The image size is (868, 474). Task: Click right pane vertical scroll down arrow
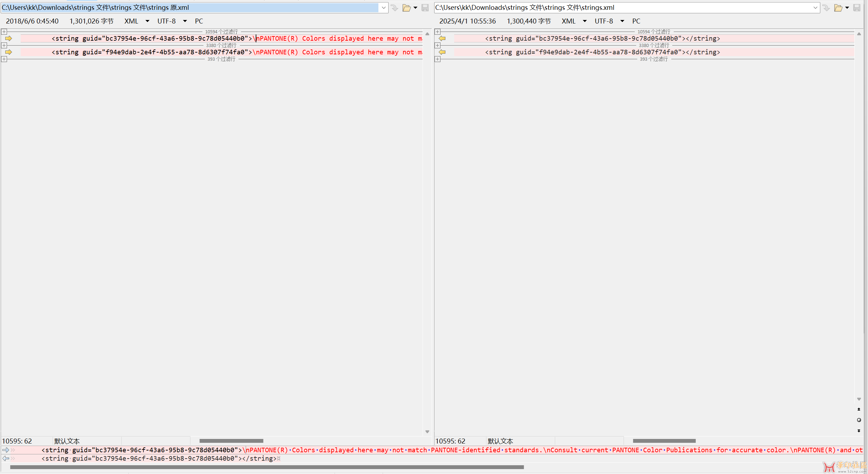859,399
